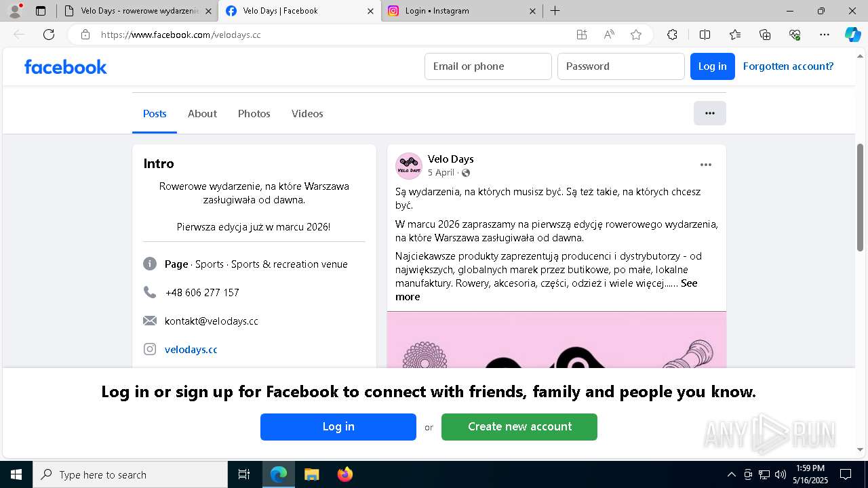The width and height of the screenshot is (868, 488).
Task: Click the Velo Days post author name
Action: click(450, 159)
